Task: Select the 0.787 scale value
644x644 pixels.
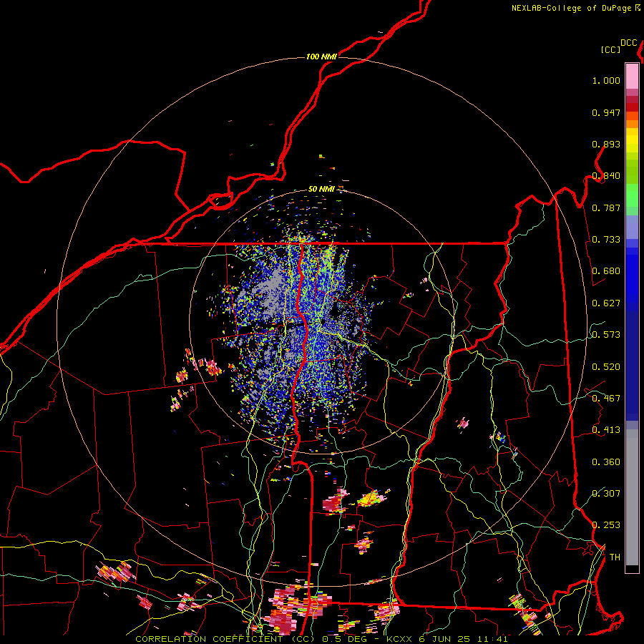Action: [606, 208]
